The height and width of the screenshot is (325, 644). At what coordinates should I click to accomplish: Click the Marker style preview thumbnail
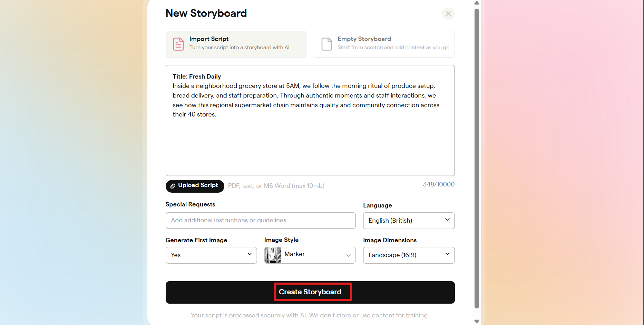pos(273,255)
